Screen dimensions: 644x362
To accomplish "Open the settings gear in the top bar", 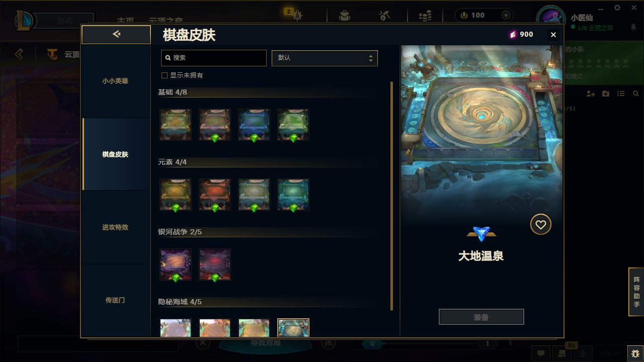I will (617, 8).
